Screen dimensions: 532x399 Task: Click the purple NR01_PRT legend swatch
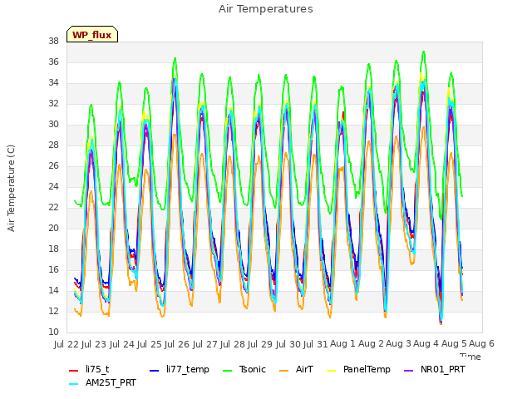408,371
